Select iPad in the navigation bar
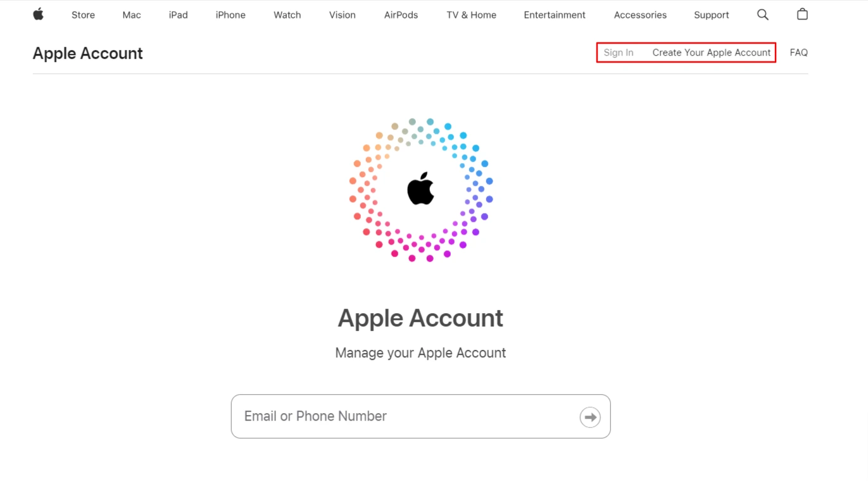Viewport: 868px width, 501px height. tap(178, 15)
